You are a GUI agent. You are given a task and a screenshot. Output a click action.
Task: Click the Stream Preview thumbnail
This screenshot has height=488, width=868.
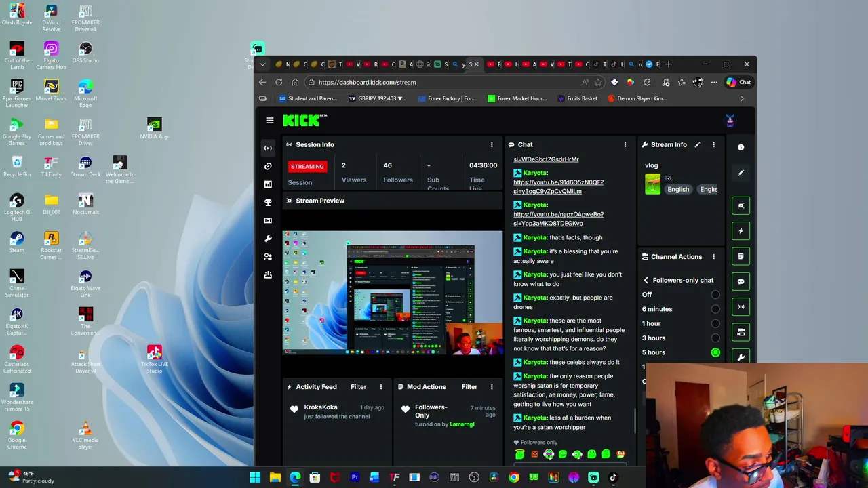[393, 293]
